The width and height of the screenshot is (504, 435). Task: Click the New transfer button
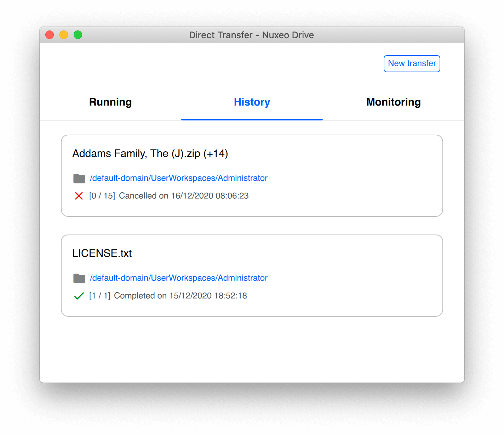412,64
